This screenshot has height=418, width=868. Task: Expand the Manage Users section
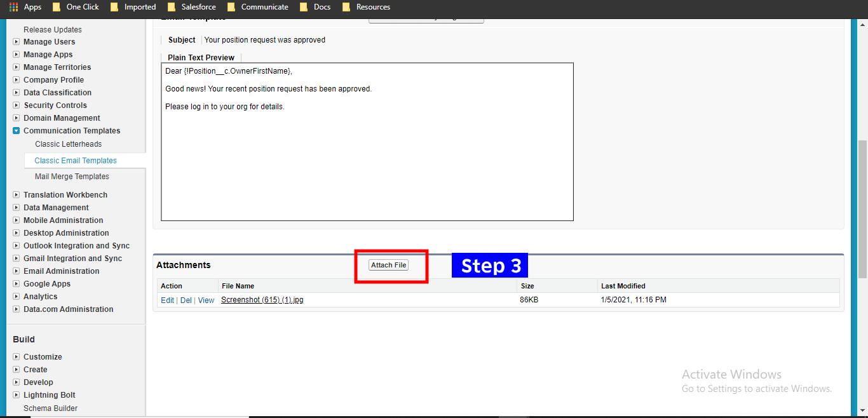pos(16,42)
